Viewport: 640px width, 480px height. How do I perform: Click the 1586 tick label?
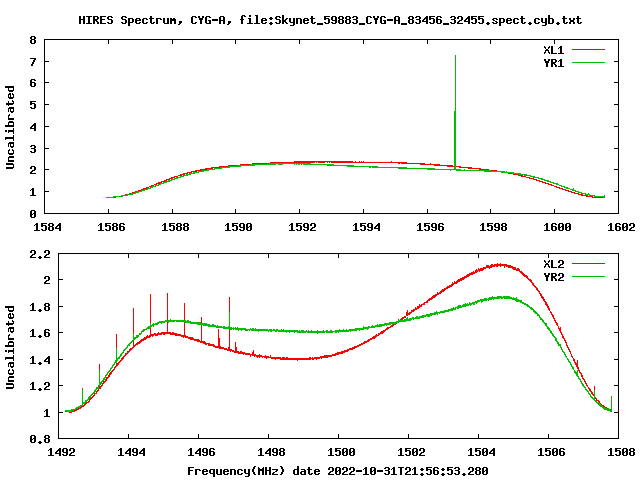(x=111, y=227)
